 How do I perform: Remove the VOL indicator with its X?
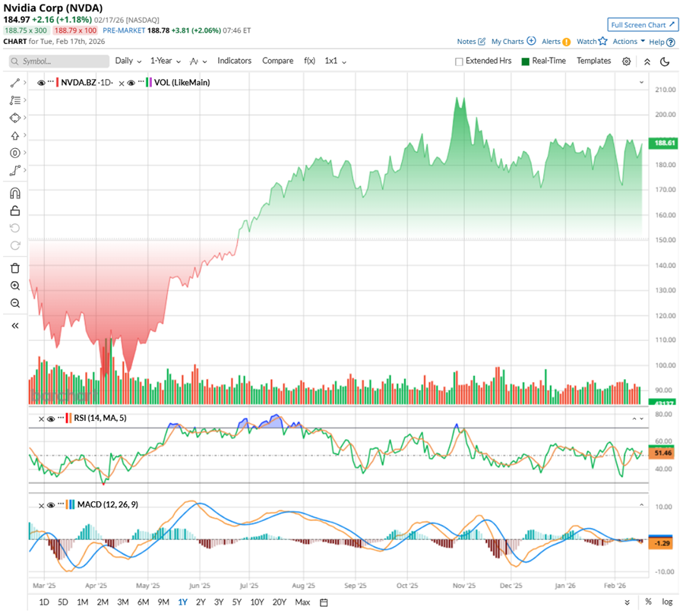click(x=122, y=83)
